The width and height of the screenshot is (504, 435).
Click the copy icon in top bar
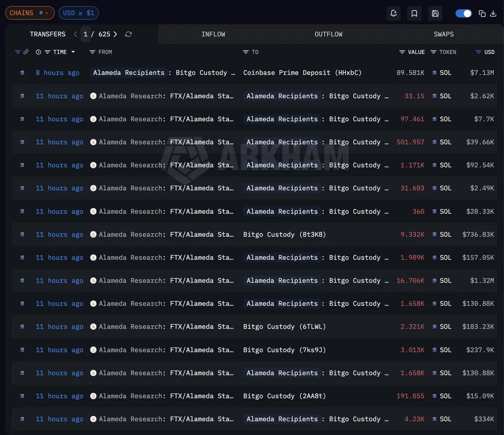click(x=482, y=13)
